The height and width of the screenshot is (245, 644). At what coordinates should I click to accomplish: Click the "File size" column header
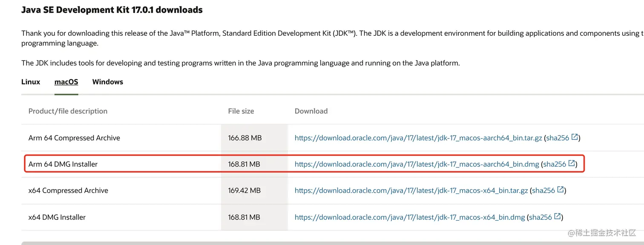pyautogui.click(x=241, y=111)
